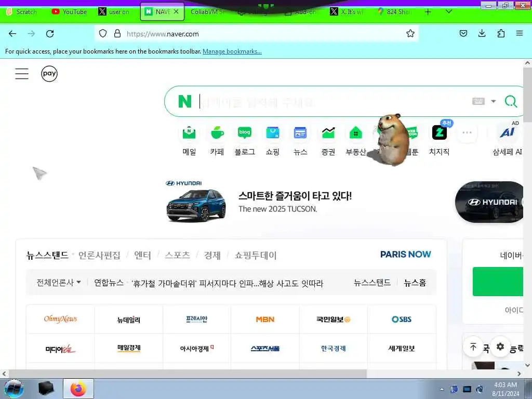Open the Hyundai Tucson banner ad
Screen dimensions: 532x399
click(x=259, y=203)
